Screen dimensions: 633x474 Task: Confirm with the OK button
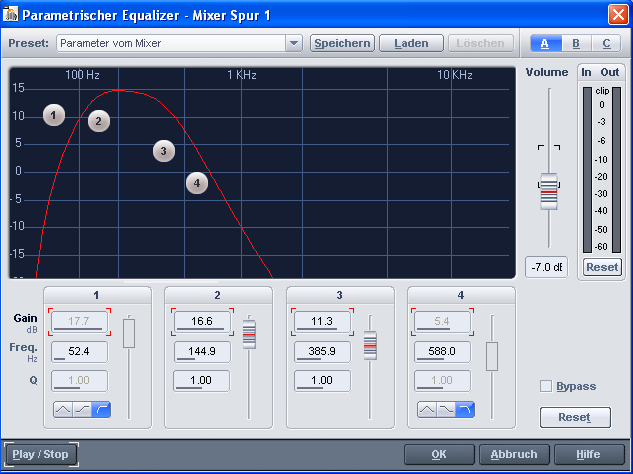click(x=439, y=455)
